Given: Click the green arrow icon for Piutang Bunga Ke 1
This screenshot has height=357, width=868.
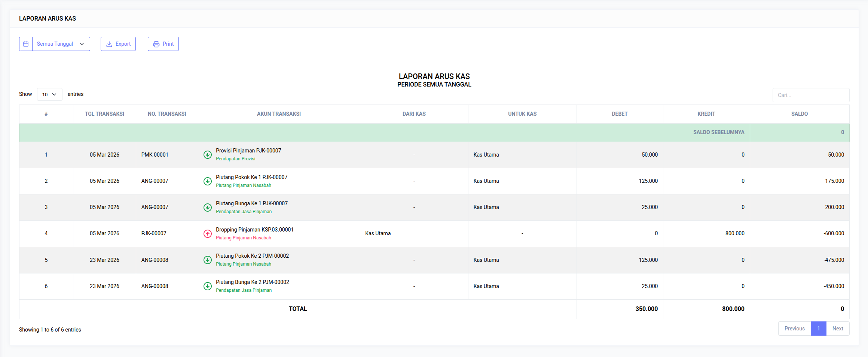Looking at the screenshot, I should (x=207, y=207).
